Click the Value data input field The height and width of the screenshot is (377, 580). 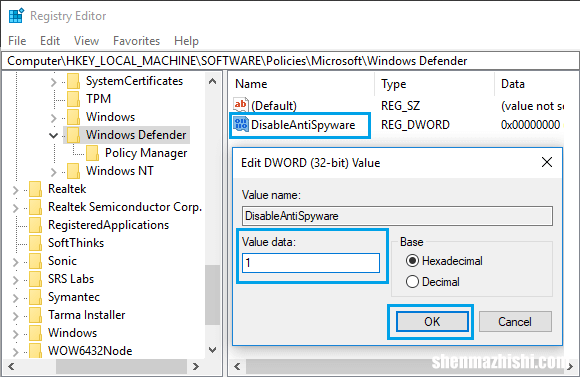[311, 263]
